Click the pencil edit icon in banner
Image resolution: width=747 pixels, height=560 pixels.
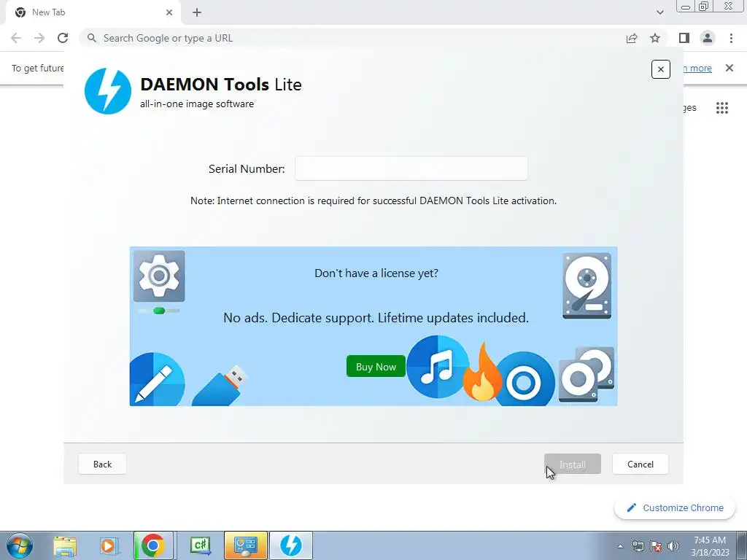pyautogui.click(x=156, y=379)
